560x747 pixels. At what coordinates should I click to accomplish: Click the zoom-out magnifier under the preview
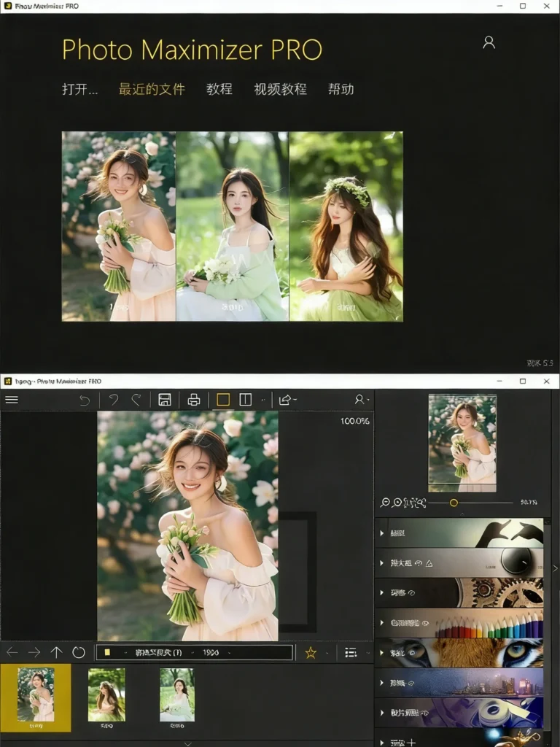coord(385,503)
